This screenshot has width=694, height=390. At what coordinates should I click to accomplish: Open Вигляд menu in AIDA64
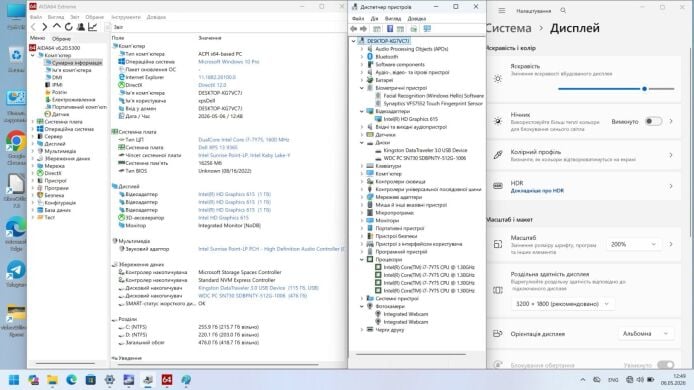coord(56,17)
